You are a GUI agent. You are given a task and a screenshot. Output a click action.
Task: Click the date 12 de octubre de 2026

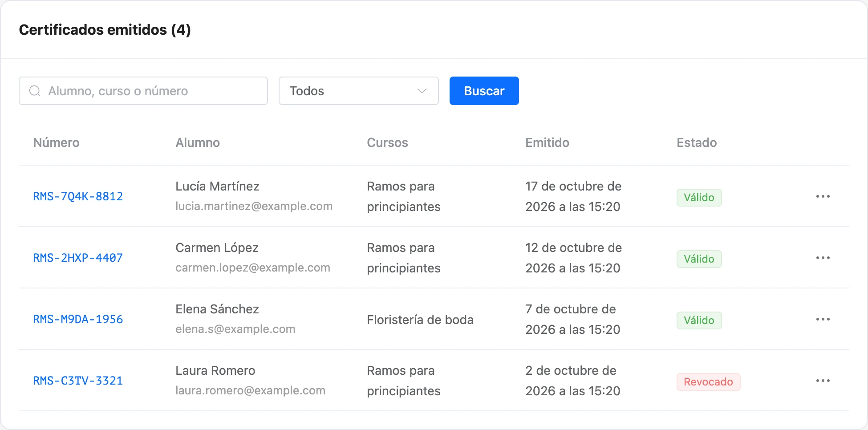point(573,258)
